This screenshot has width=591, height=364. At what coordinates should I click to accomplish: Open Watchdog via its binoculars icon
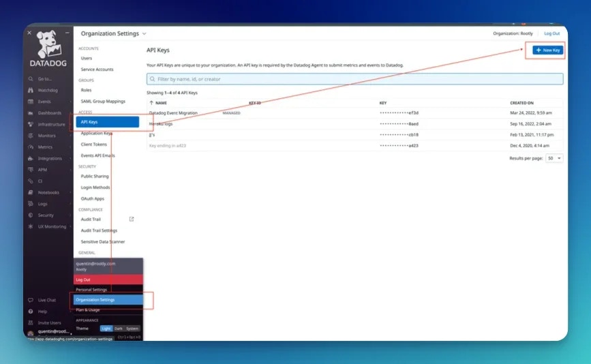coord(31,90)
